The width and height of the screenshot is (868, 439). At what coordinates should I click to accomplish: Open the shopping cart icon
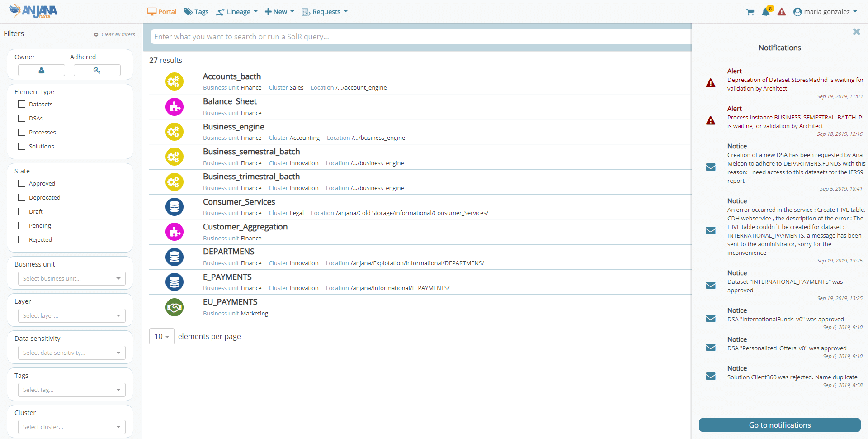click(x=750, y=12)
